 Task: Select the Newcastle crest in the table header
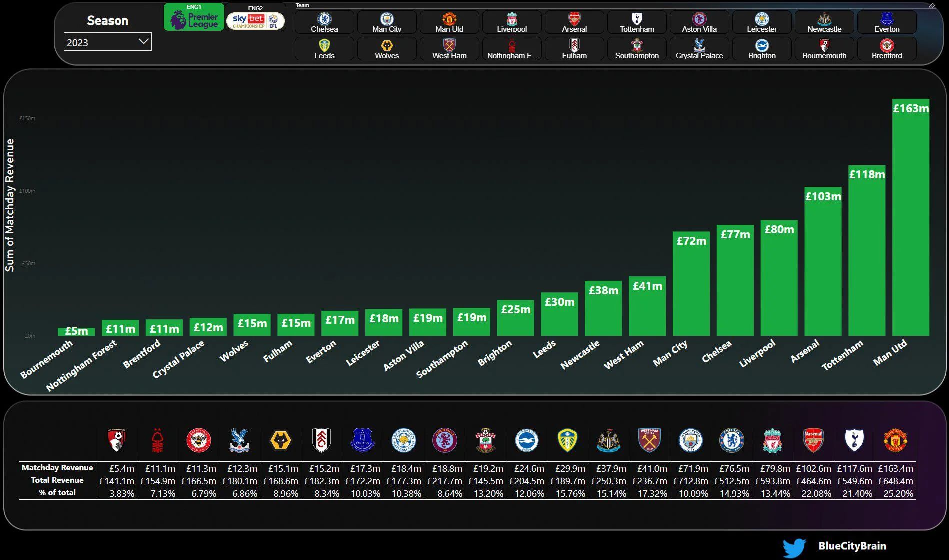[608, 440]
